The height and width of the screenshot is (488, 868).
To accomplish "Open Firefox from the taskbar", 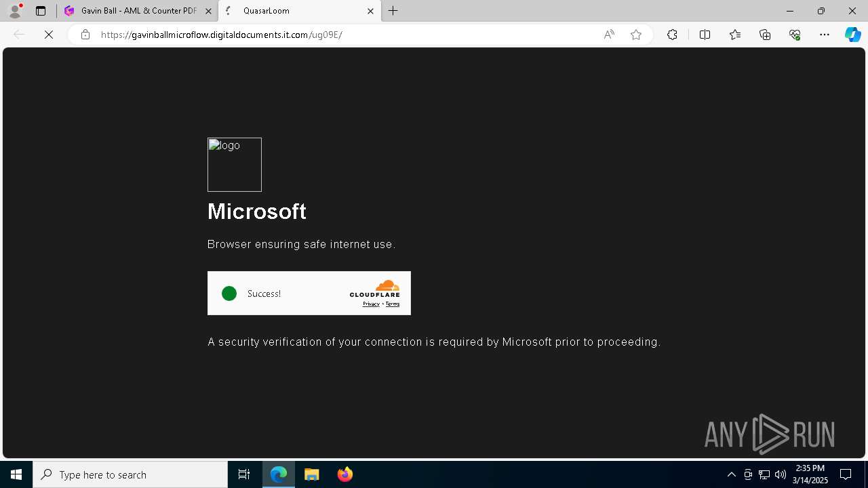I will [345, 474].
